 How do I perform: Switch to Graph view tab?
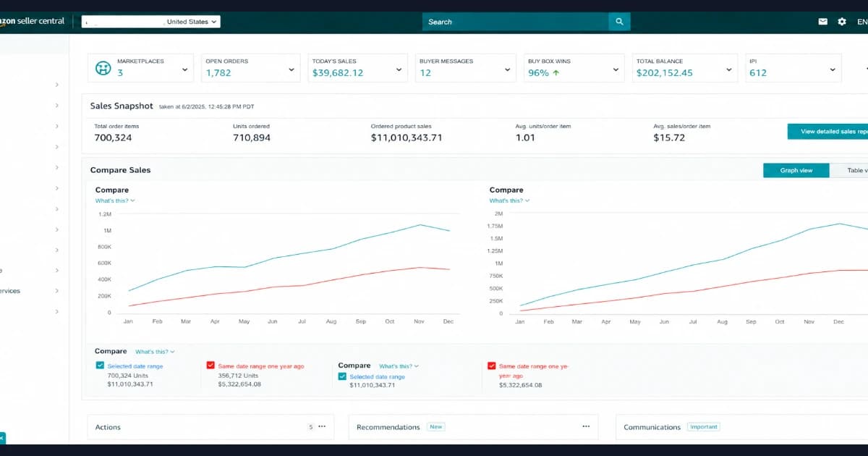click(x=796, y=170)
